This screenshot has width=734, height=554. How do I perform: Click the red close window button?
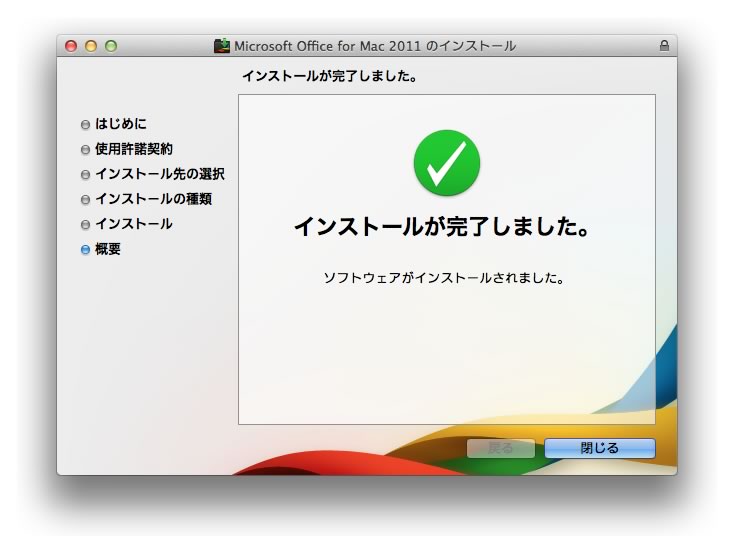[71, 46]
